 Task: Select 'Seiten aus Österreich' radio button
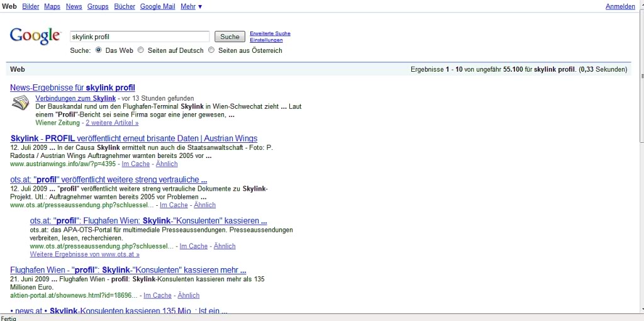211,50
